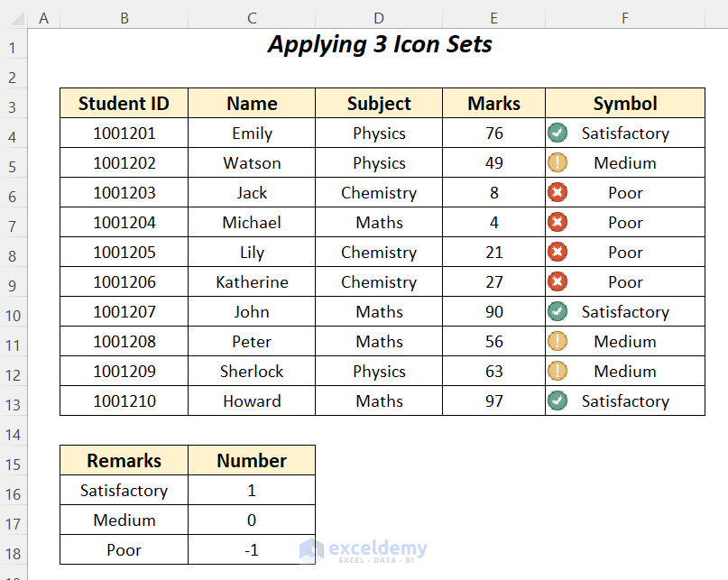Click green check icon in Emily's row

point(558,133)
